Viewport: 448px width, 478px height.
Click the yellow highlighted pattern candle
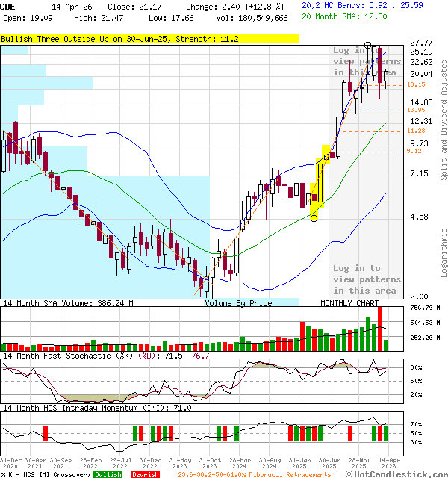point(320,179)
